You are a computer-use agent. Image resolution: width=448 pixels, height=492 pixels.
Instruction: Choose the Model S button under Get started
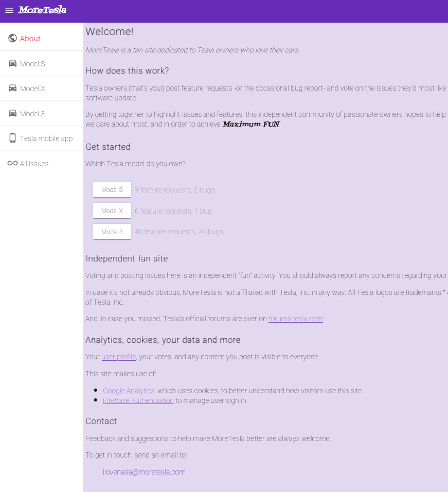click(112, 189)
